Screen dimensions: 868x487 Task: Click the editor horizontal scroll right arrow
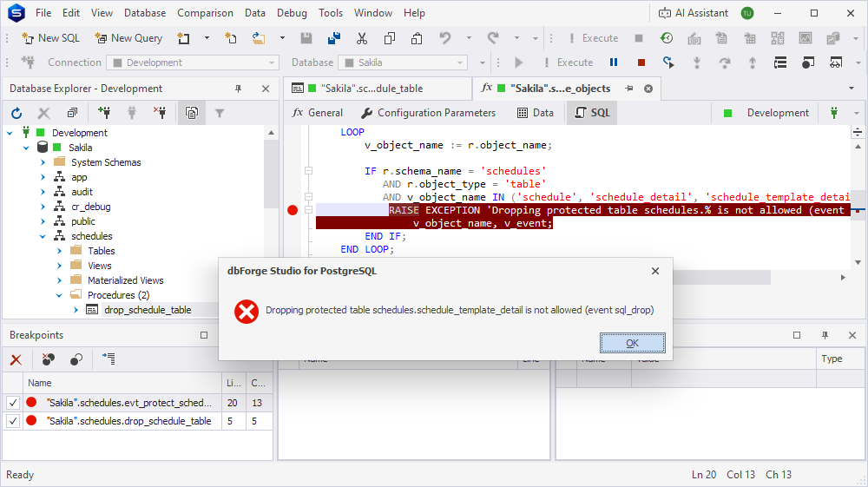click(843, 277)
